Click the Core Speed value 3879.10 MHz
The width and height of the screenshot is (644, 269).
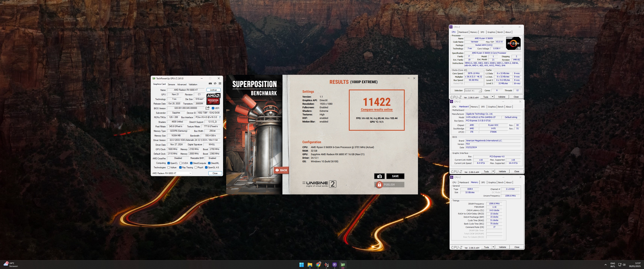(474, 73)
